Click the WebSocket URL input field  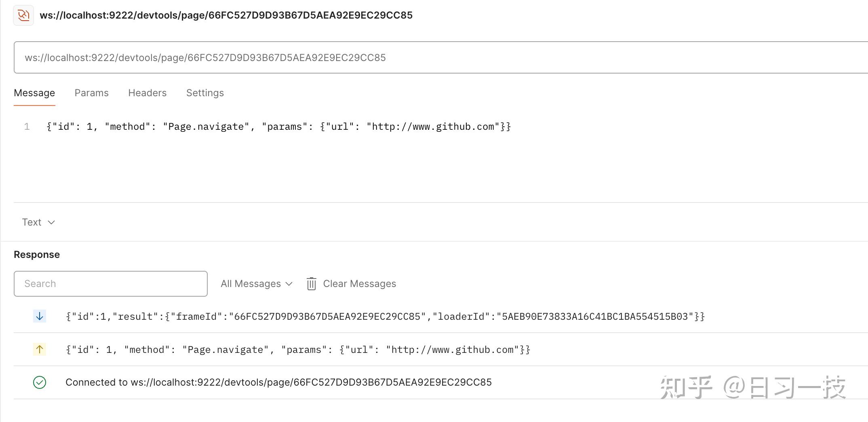click(x=404, y=57)
